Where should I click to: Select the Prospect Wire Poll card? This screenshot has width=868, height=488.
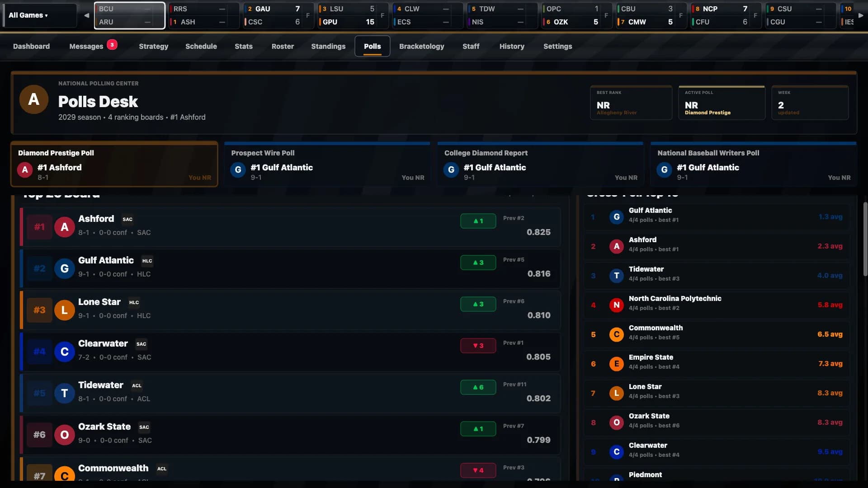[x=327, y=164]
